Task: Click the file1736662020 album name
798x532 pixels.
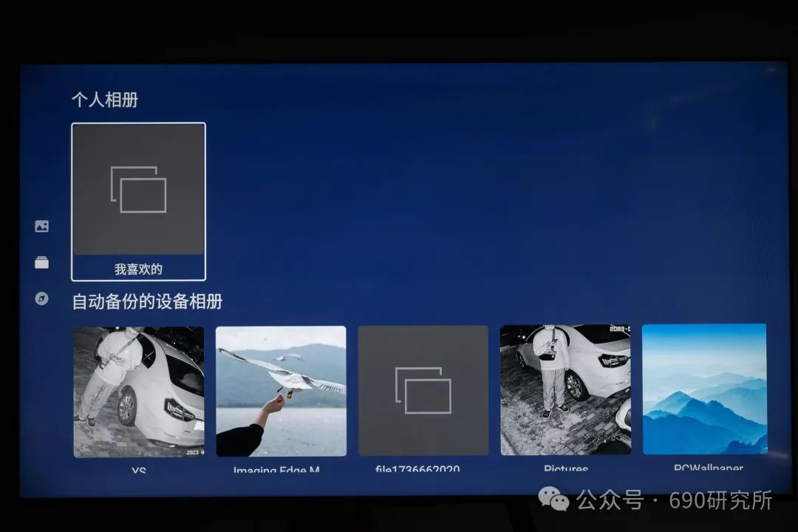Action: (417, 470)
